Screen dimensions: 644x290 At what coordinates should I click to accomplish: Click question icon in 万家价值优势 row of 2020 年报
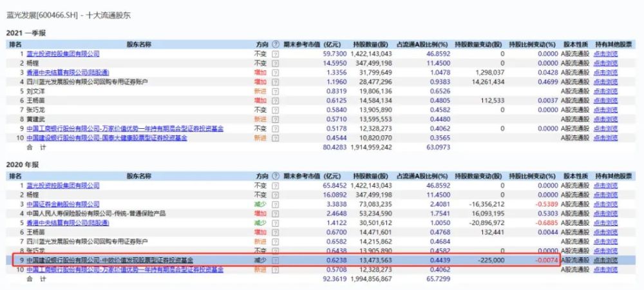coord(275,270)
